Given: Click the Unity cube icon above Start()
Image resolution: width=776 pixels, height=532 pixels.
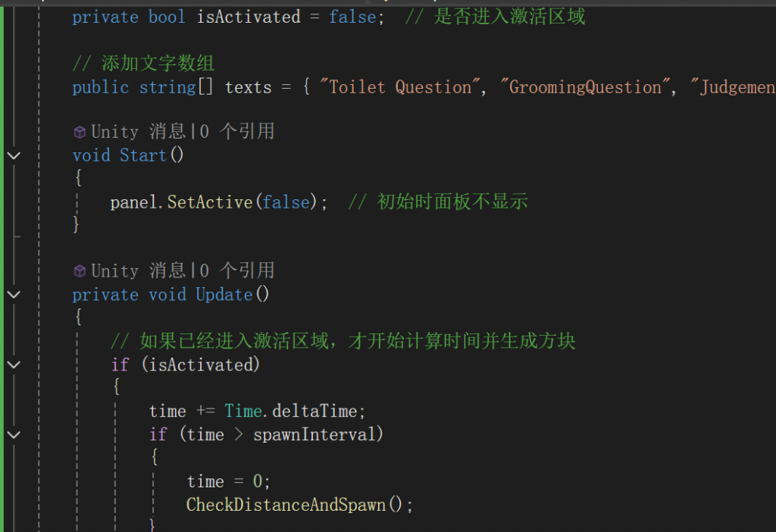Looking at the screenshot, I should (79, 132).
